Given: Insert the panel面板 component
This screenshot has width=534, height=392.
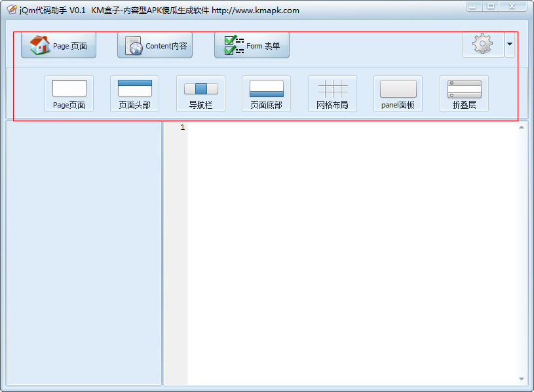Looking at the screenshot, I should 398,94.
